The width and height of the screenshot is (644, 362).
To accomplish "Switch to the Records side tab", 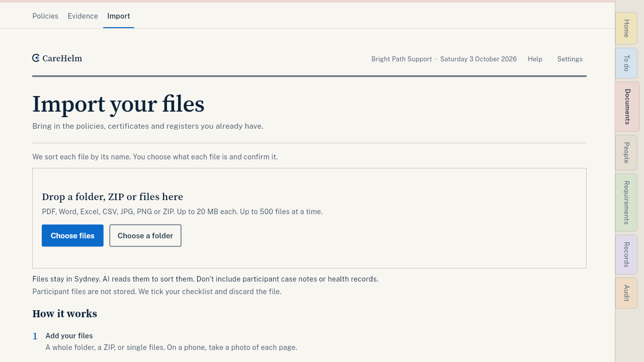I will pyautogui.click(x=626, y=254).
